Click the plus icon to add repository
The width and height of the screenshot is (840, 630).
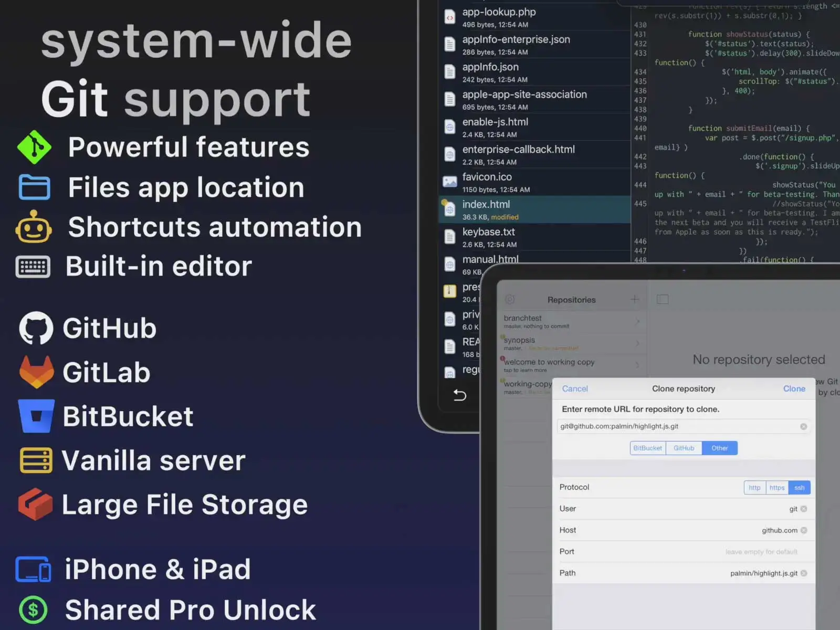[x=635, y=299]
